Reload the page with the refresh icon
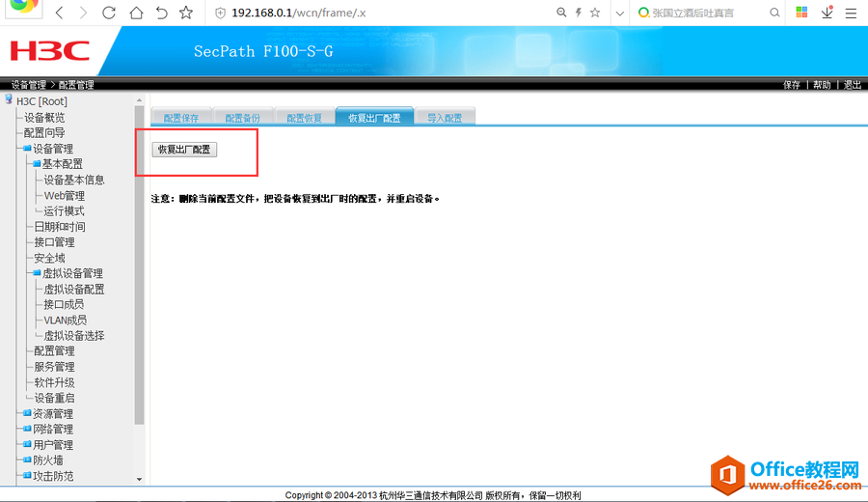 click(108, 13)
